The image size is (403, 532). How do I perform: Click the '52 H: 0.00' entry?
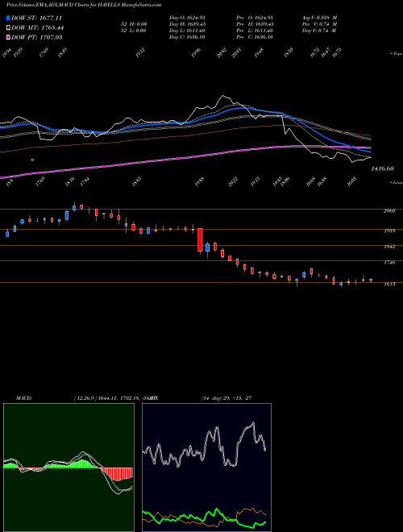pyautogui.click(x=133, y=24)
